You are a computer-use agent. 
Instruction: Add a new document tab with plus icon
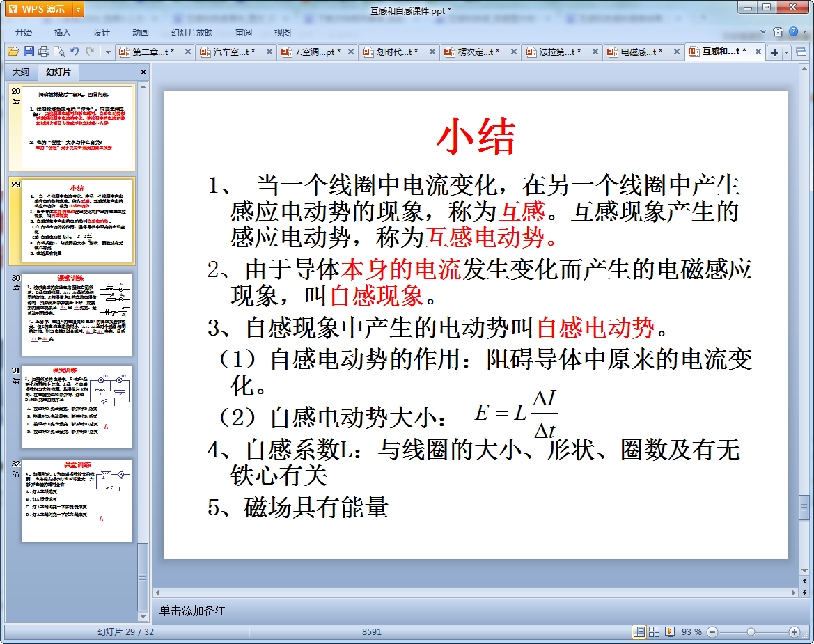click(x=774, y=52)
